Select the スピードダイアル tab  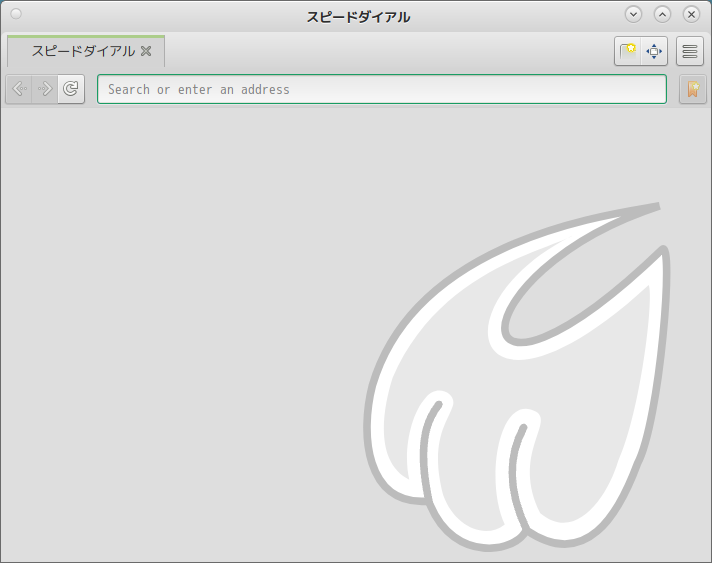[x=86, y=51]
